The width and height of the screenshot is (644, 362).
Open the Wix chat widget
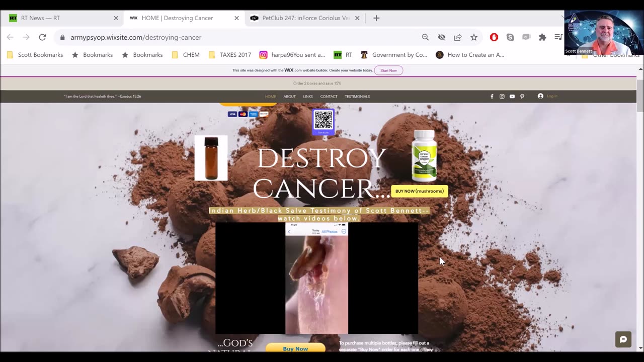tap(623, 339)
